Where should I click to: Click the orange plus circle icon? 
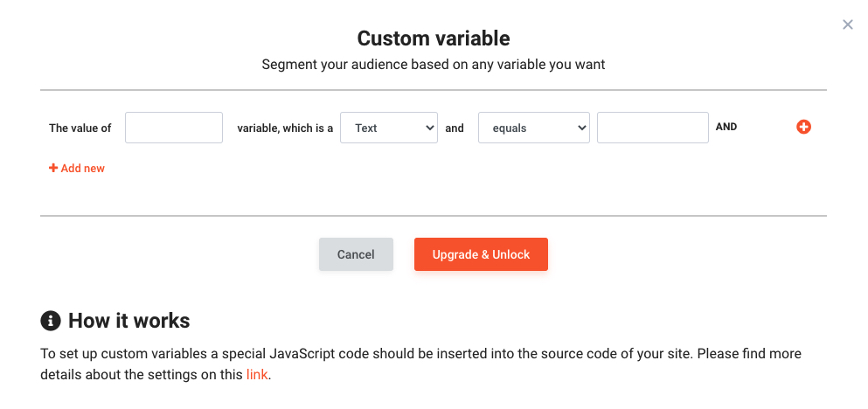804,128
